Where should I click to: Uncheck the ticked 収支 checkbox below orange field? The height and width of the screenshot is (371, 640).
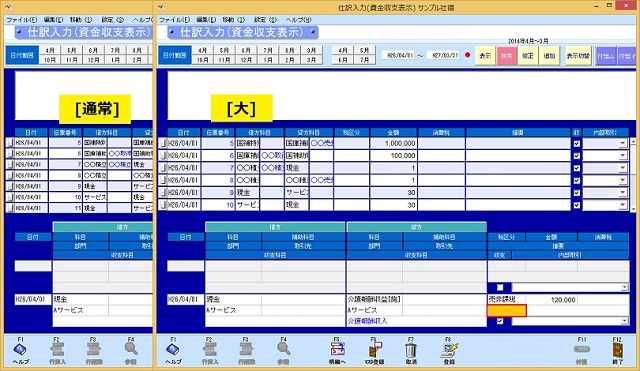point(500,321)
